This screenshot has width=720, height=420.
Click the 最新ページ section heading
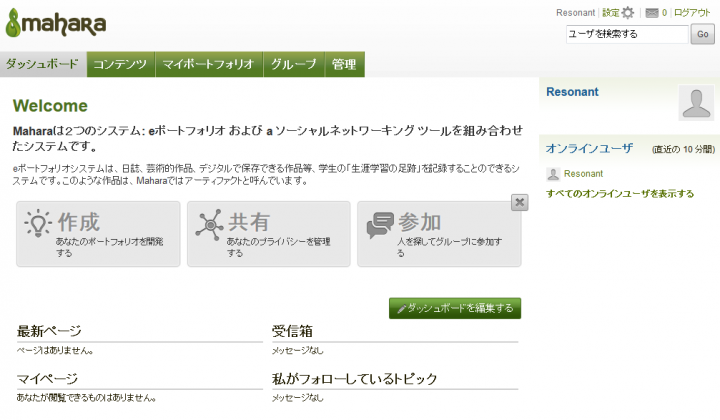click(x=49, y=331)
